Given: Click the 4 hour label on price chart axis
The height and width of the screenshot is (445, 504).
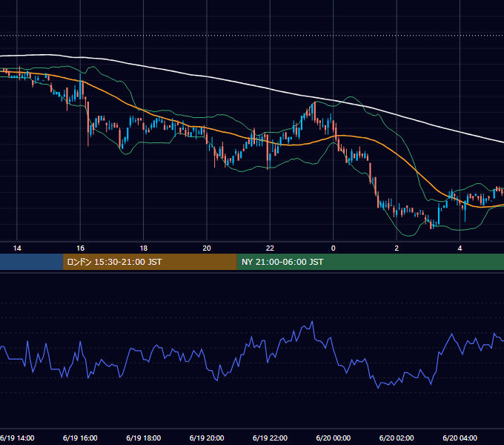Looking at the screenshot, I should point(460,248).
